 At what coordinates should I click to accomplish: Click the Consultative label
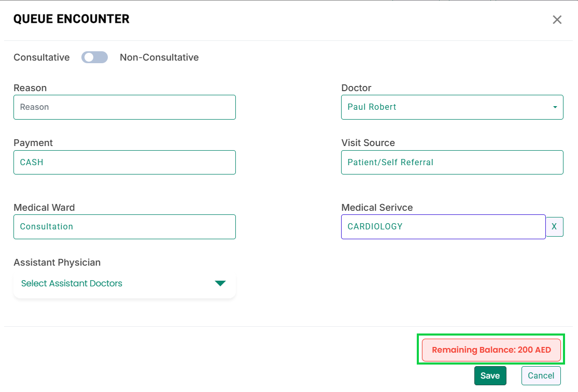click(41, 57)
